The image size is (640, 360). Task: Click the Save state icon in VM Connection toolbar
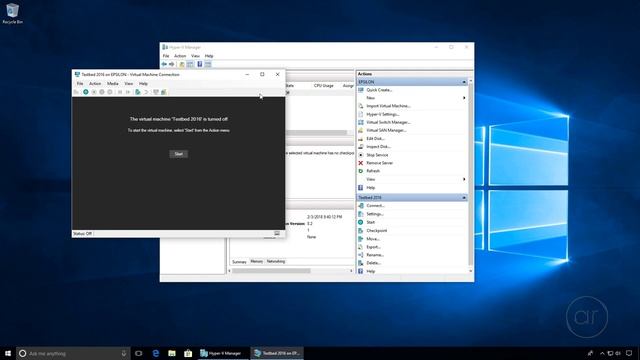pos(110,92)
